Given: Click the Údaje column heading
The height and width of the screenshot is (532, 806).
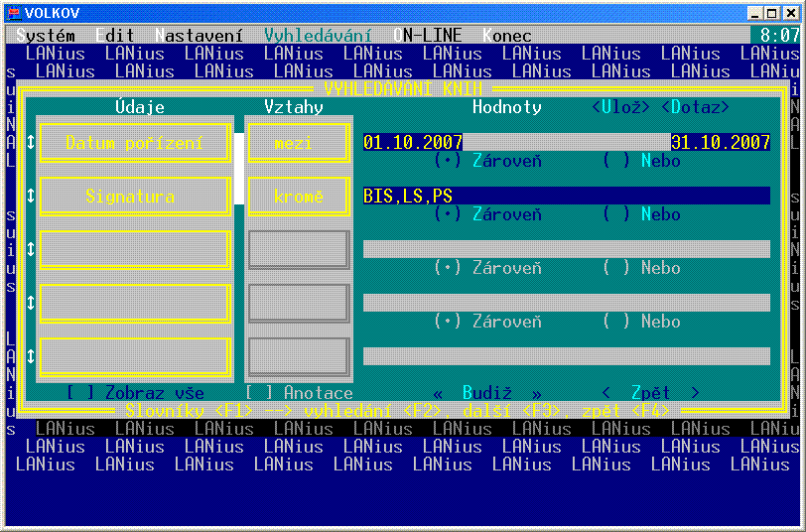Looking at the screenshot, I should pyautogui.click(x=140, y=107).
